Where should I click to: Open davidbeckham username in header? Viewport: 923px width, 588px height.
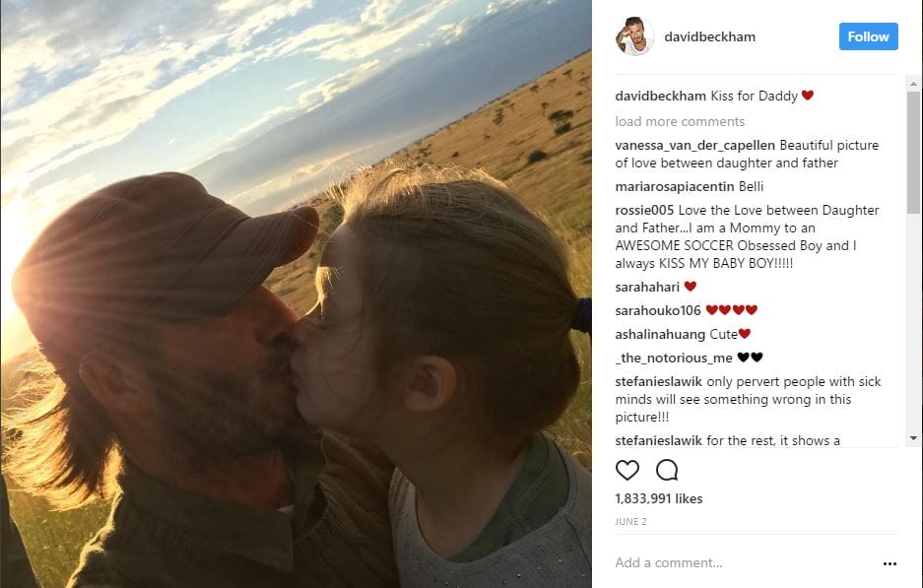click(709, 36)
